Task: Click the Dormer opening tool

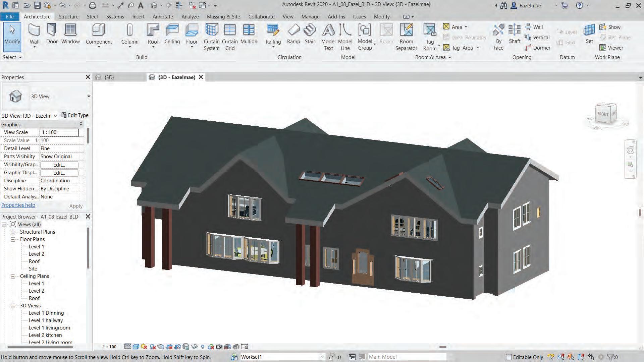Action: 538,48
